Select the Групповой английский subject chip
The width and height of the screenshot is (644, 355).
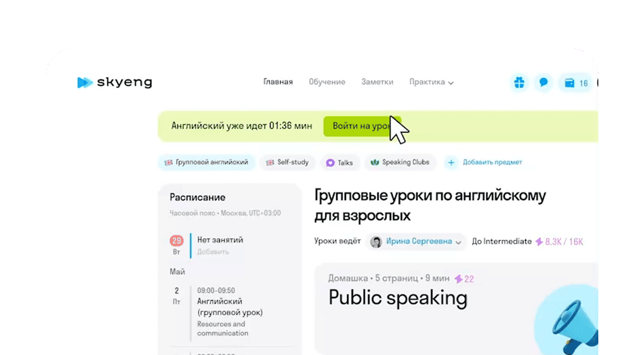[x=206, y=163]
